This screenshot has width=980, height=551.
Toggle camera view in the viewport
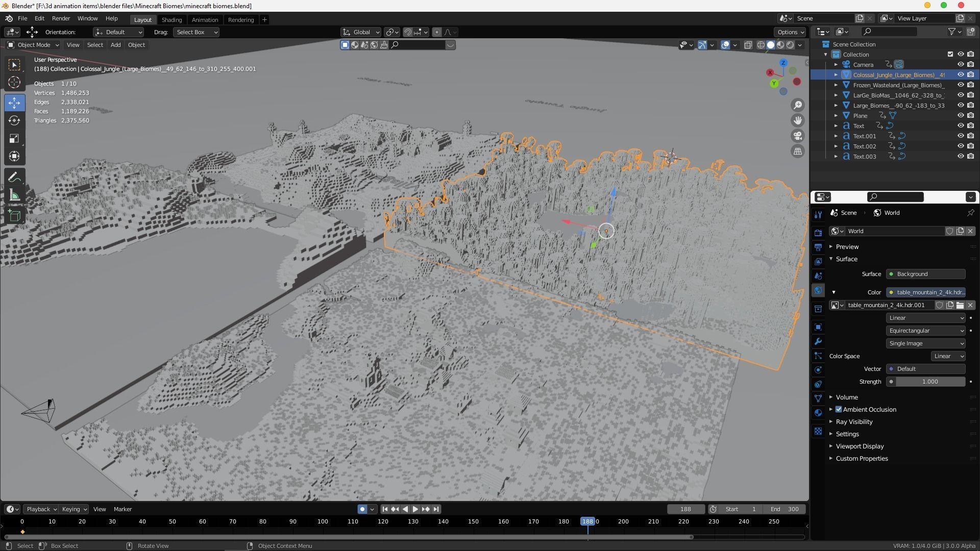click(797, 136)
